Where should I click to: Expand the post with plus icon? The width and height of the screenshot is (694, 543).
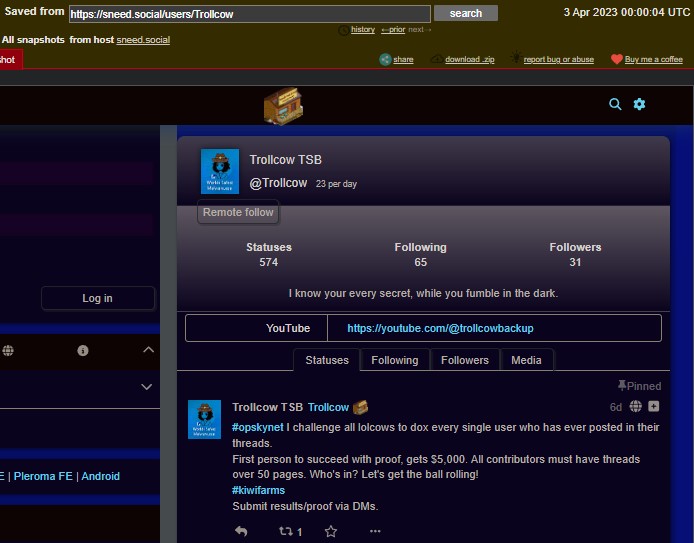[654, 406]
